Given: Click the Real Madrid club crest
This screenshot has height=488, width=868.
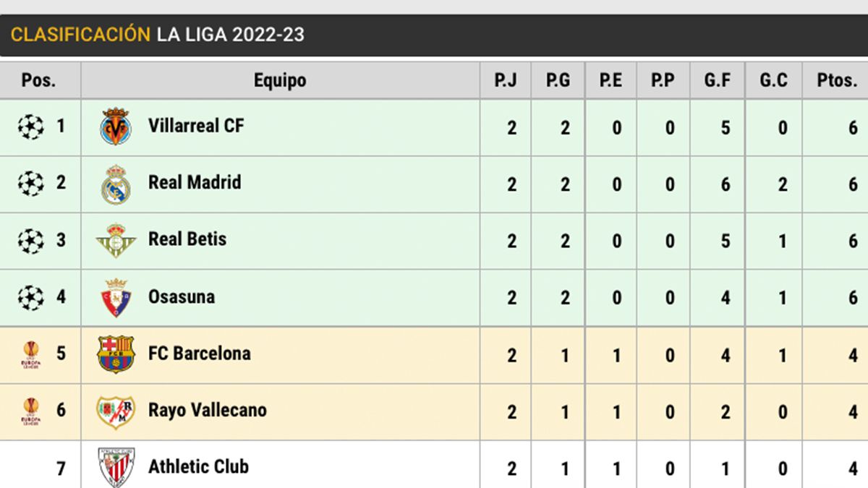Looking at the screenshot, I should click(116, 184).
